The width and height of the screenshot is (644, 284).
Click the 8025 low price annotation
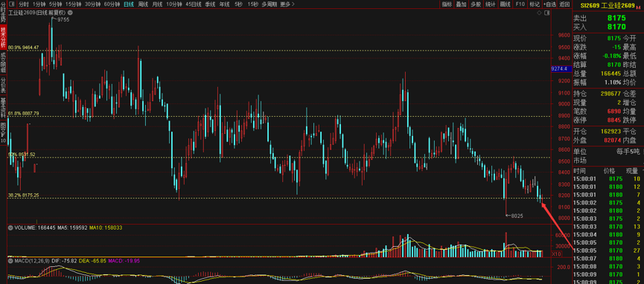517,216
